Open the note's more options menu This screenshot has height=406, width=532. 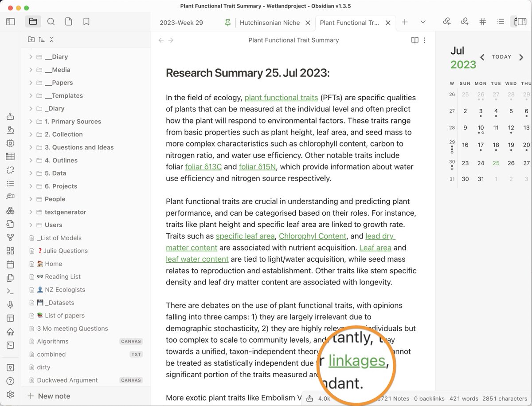(x=425, y=40)
